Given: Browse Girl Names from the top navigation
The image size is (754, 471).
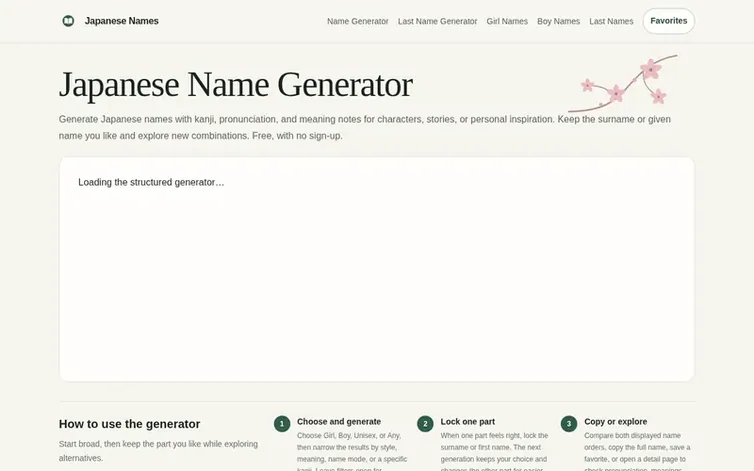Looking at the screenshot, I should click(507, 21).
